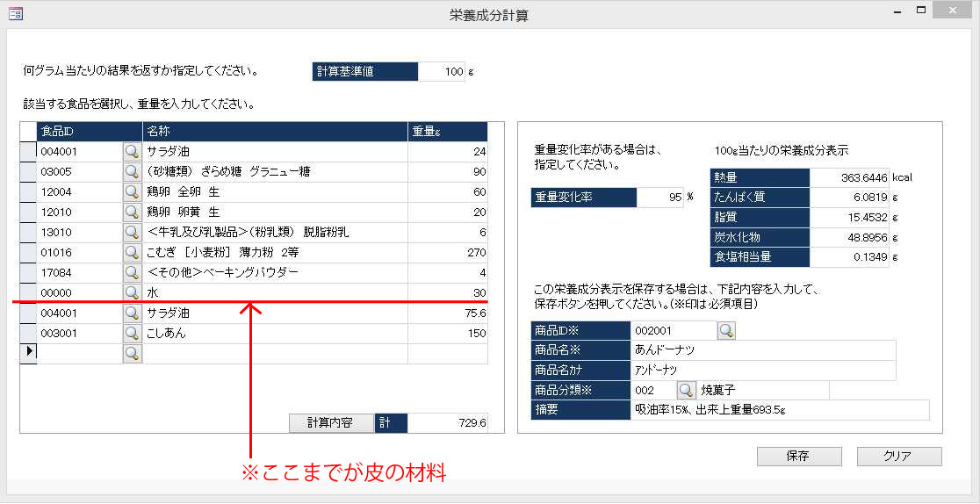Click the weight cell 75.6 for サラダ油
The height and width of the screenshot is (504, 980).
[448, 313]
